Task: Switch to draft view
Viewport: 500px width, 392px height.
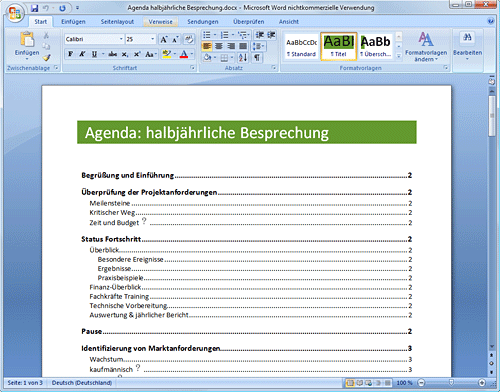Action: [388, 383]
